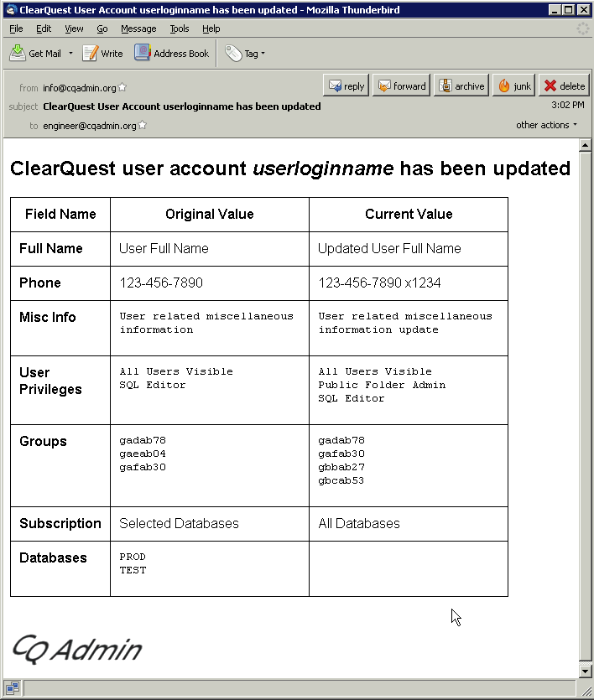Mark message as junk
594x700 pixels.
(x=514, y=86)
